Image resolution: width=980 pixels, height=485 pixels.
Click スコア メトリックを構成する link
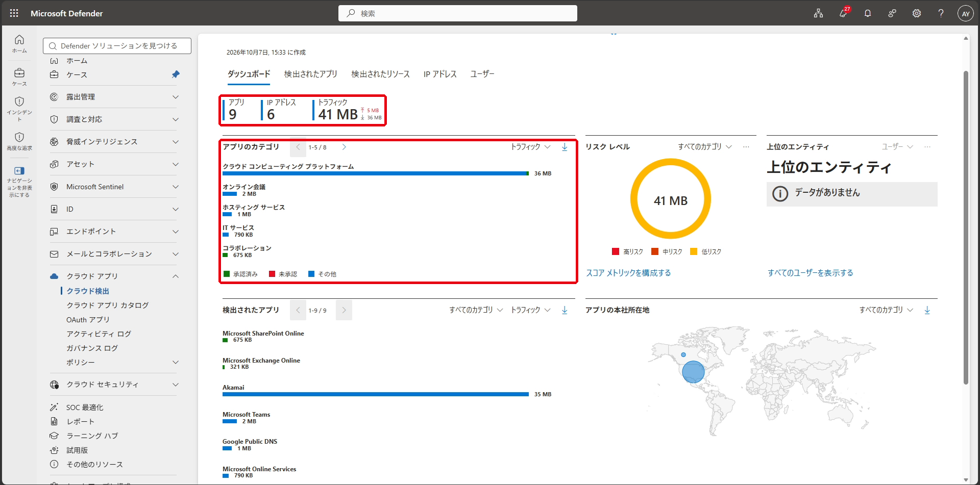point(628,273)
